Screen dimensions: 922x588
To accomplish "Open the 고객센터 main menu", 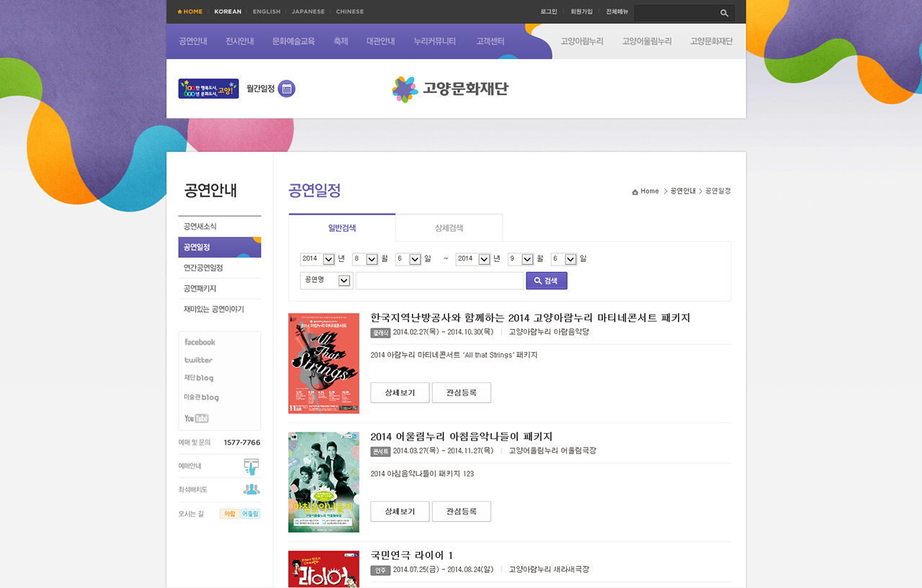I will pos(490,42).
